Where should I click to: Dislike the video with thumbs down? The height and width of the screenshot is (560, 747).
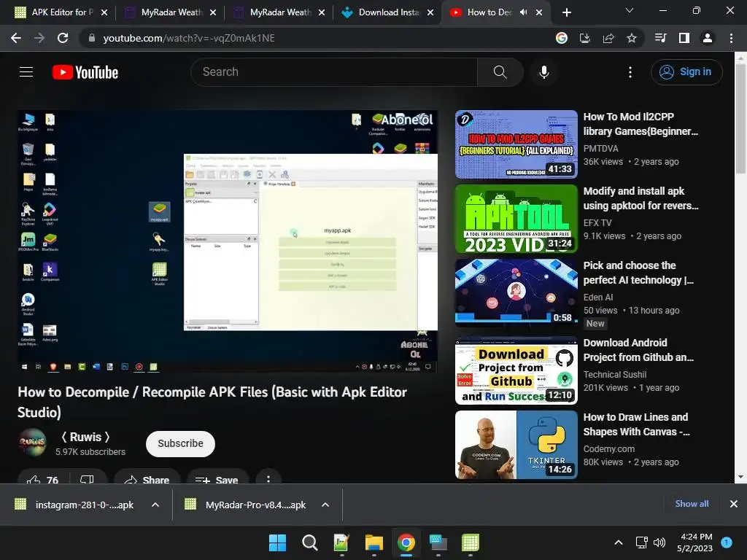[88, 478]
